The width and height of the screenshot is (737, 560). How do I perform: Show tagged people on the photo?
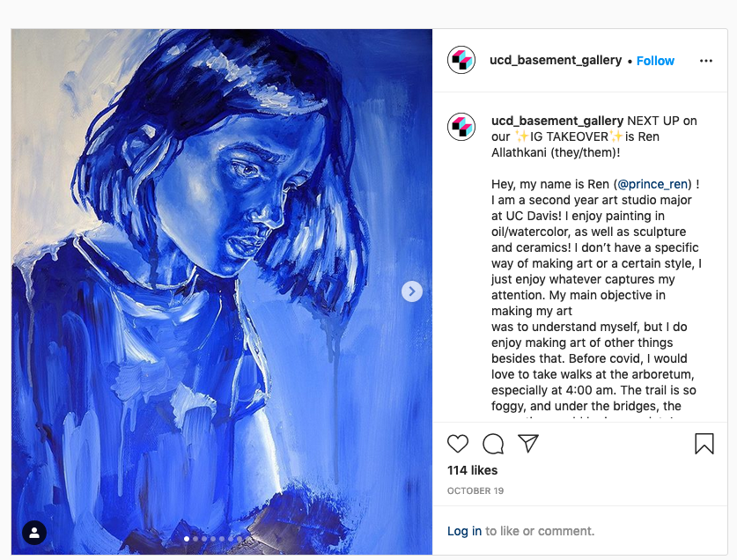(x=33, y=533)
